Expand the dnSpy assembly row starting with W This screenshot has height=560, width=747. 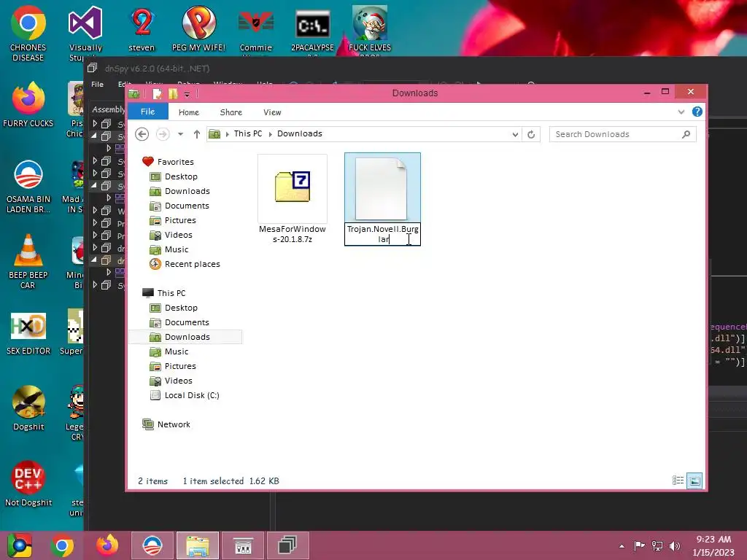[x=95, y=210]
